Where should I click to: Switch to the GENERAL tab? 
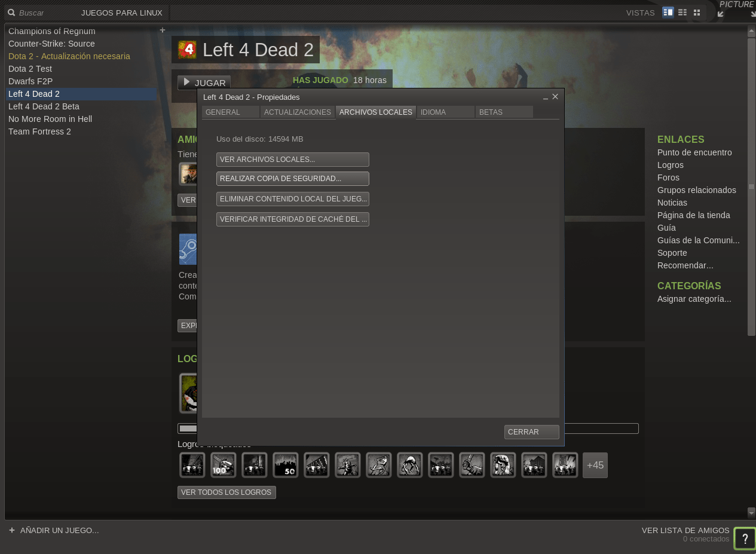[231, 112]
